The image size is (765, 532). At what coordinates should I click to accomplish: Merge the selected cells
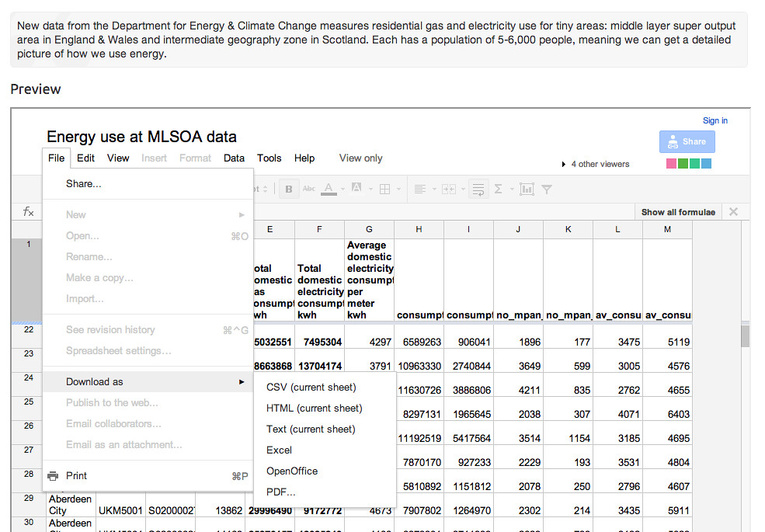[x=447, y=188]
